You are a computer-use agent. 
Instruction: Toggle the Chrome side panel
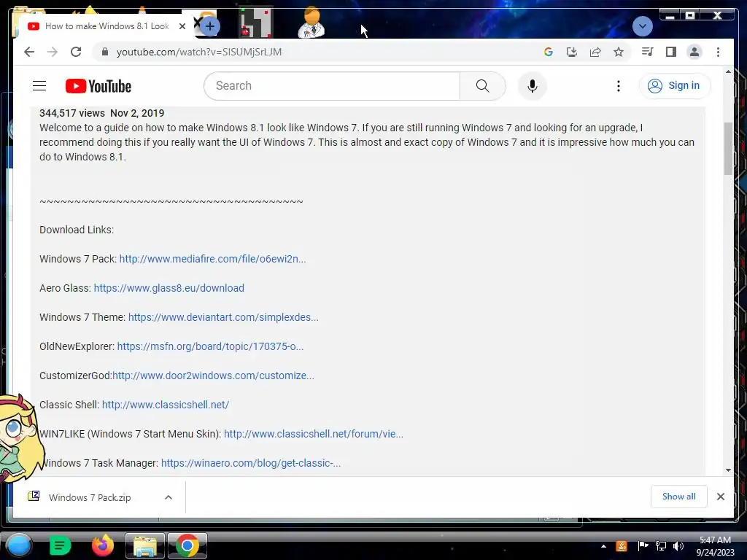tap(671, 52)
